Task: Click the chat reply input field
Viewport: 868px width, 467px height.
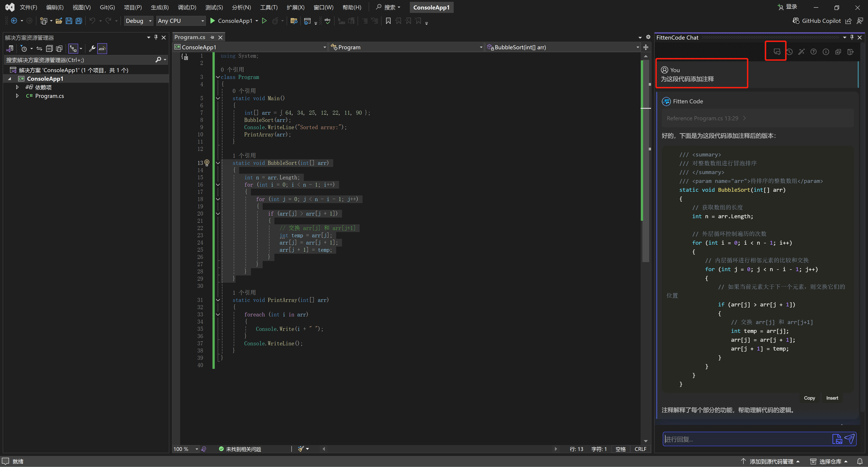Action: [x=745, y=439]
